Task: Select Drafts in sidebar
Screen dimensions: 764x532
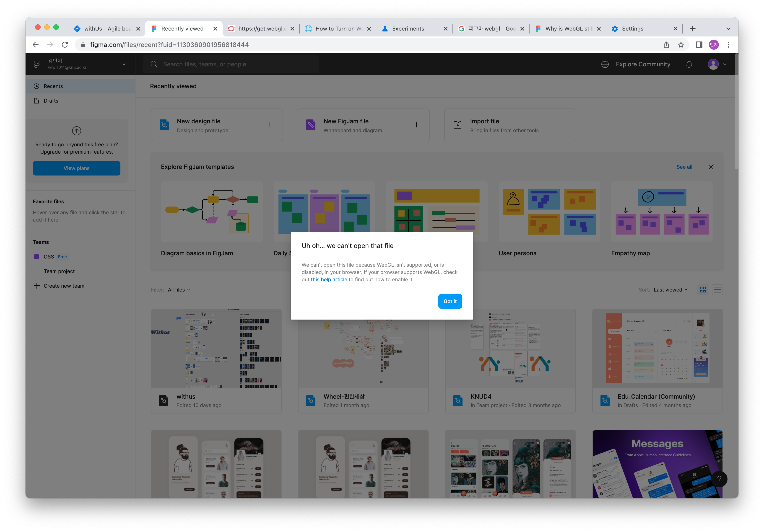Action: tap(80, 101)
